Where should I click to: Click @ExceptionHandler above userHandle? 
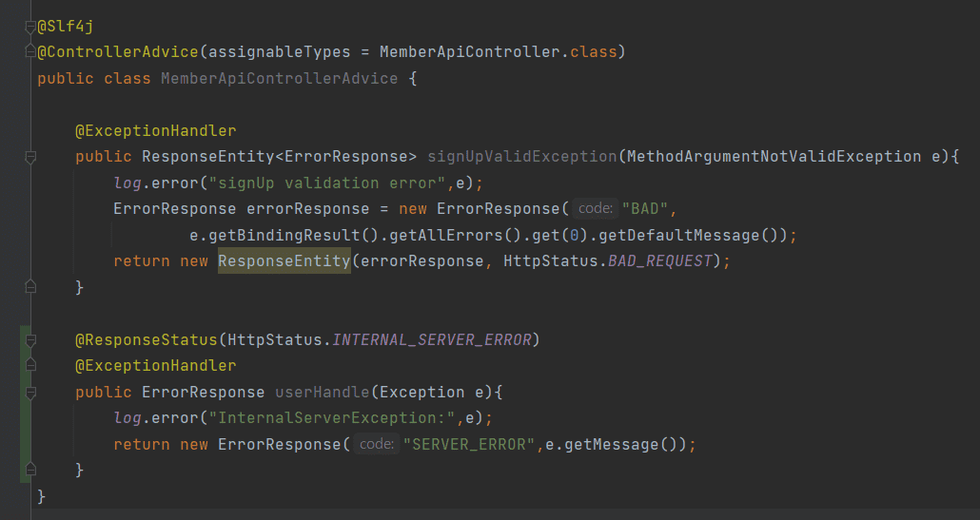[156, 365]
